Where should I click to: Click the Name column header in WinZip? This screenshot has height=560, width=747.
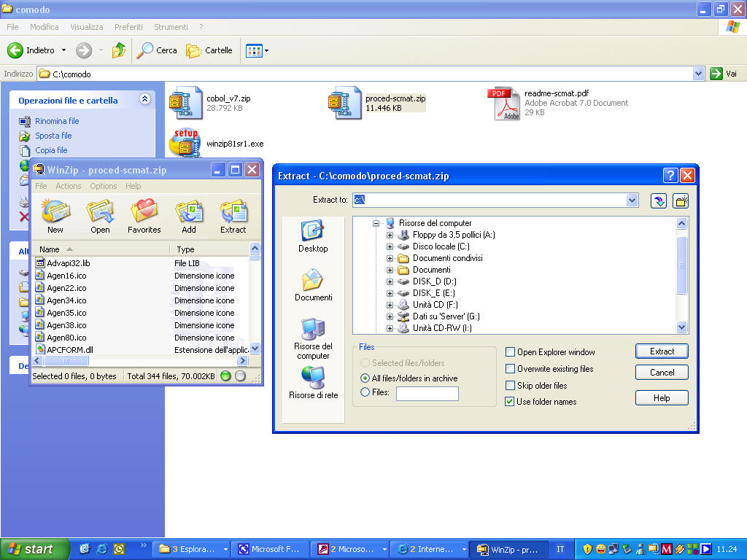[101, 249]
